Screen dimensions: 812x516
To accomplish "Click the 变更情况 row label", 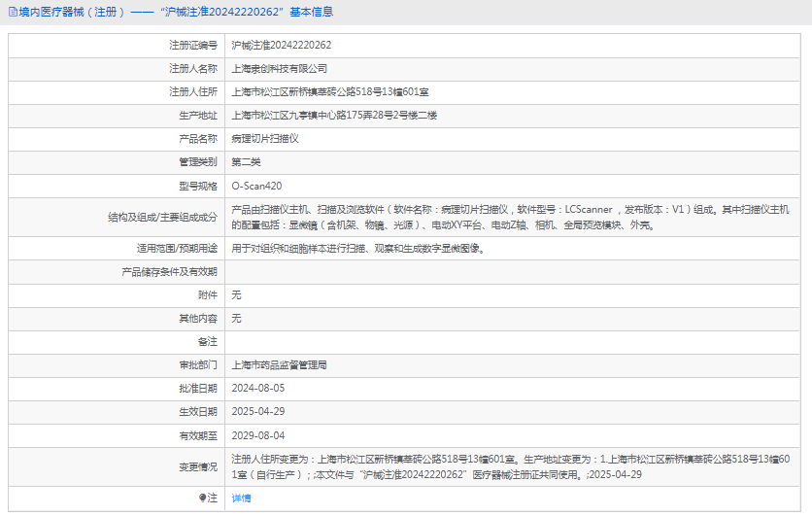I will (x=198, y=466).
